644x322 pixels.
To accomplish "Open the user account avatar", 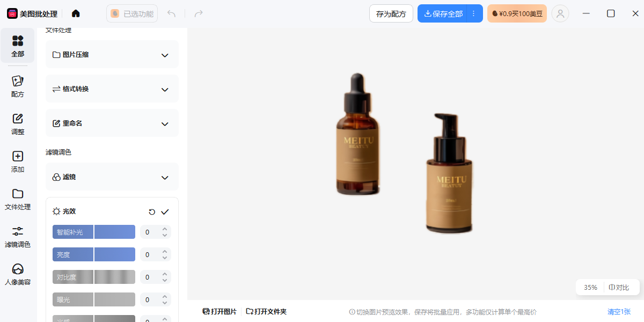I will point(560,13).
